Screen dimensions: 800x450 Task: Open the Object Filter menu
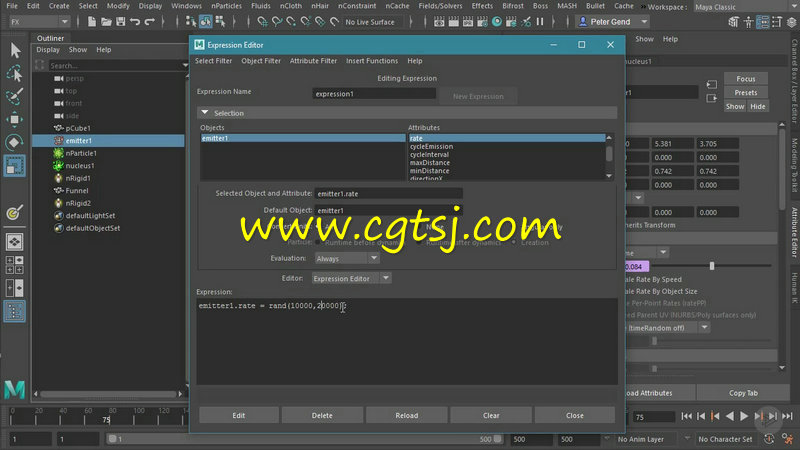coord(261,61)
